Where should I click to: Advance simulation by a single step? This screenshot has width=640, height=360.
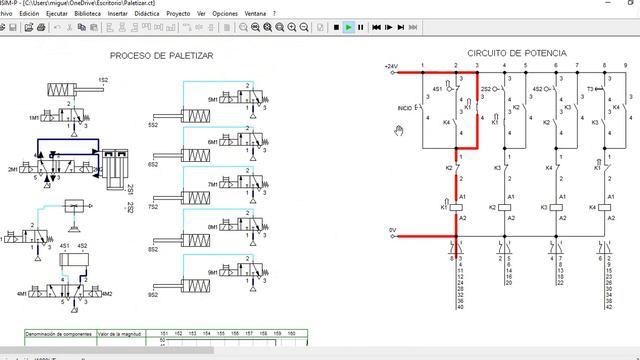pos(389,27)
